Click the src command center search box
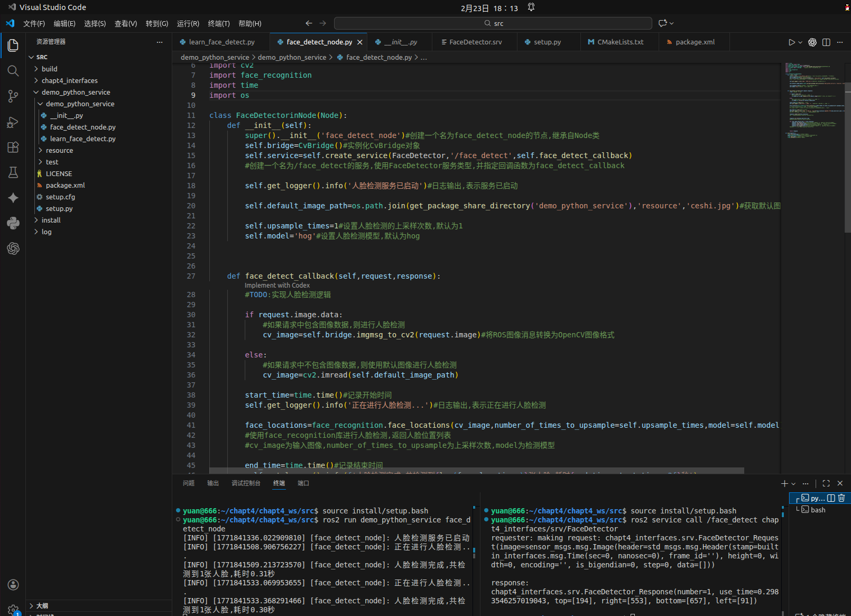Screen dimensions: 851x616 tap(493, 23)
